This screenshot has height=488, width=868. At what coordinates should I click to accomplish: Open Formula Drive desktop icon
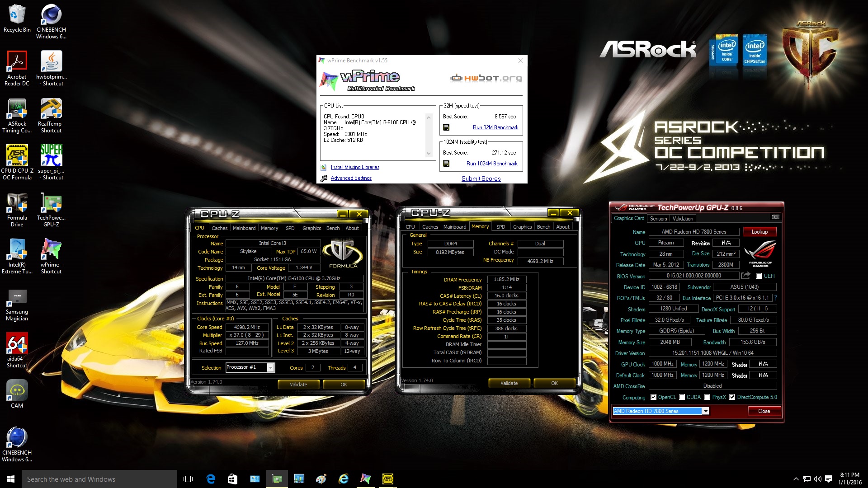[17, 210]
